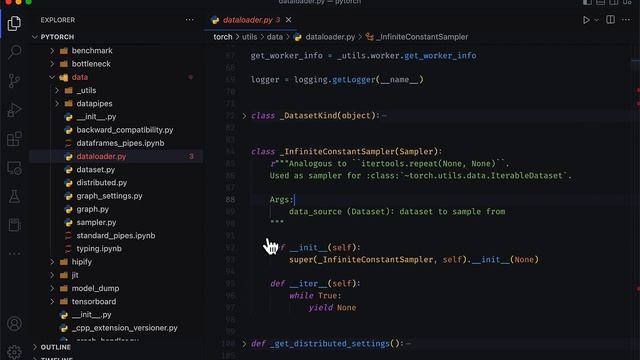The height and width of the screenshot is (360, 640).
Task: Click the 'while True:' code line
Action: pos(315,296)
